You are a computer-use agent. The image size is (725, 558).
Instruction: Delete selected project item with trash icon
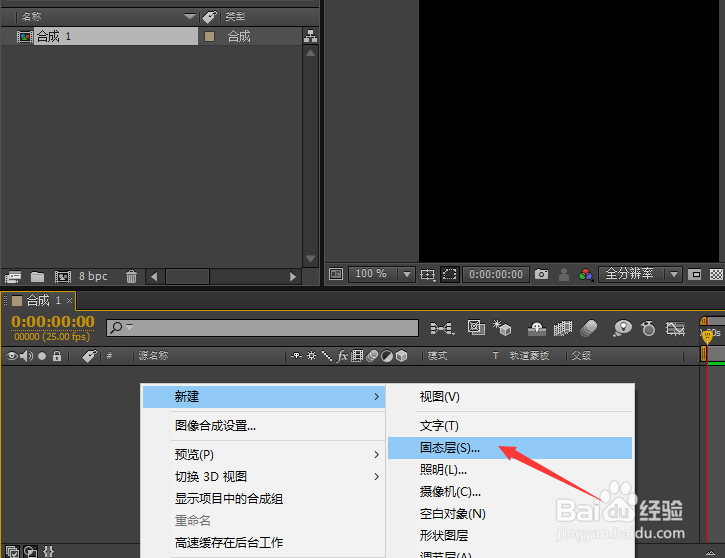(x=131, y=276)
